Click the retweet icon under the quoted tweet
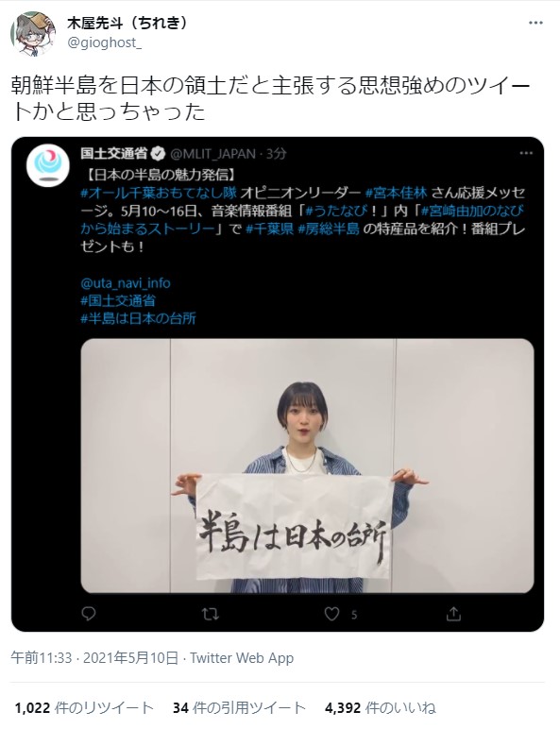The image size is (560, 729). tap(211, 614)
